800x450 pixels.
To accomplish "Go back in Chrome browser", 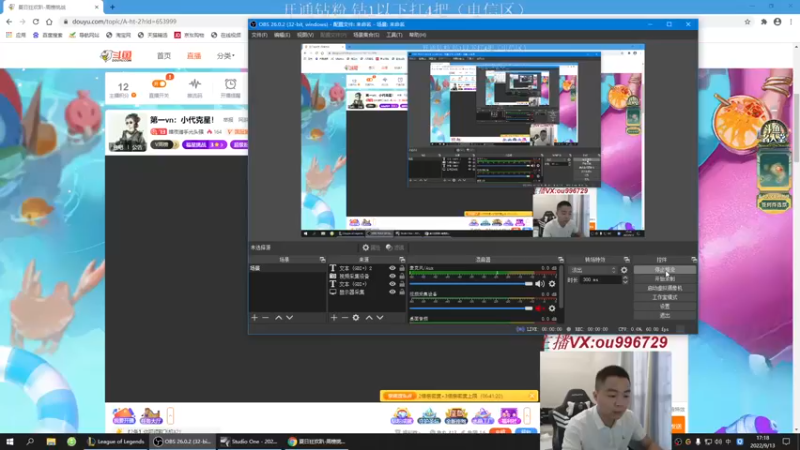I will coord(9,21).
